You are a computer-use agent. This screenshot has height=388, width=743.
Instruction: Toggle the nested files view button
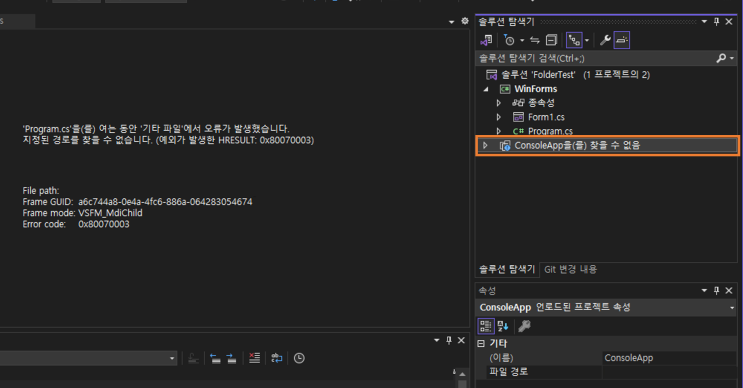click(574, 40)
